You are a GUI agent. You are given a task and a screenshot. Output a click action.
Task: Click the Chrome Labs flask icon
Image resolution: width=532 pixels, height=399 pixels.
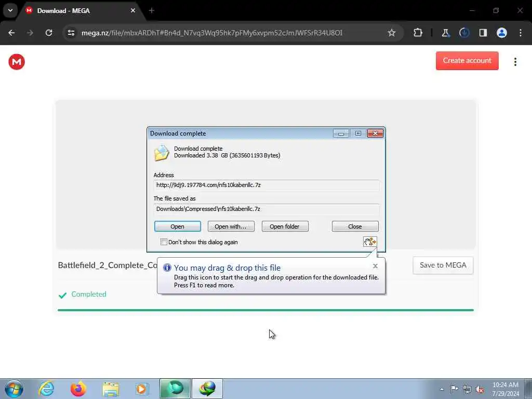tap(445, 33)
